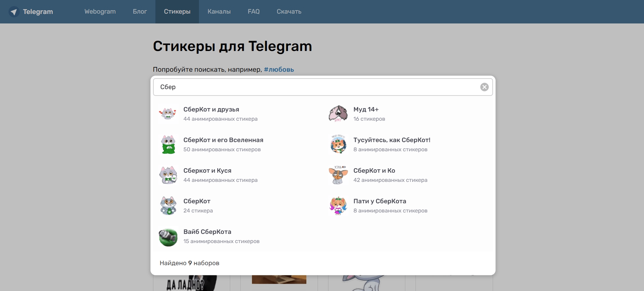Screen dimensions: 644x291
Task: Open СберКот и друзья sticker thumbnail
Action: tap(168, 114)
